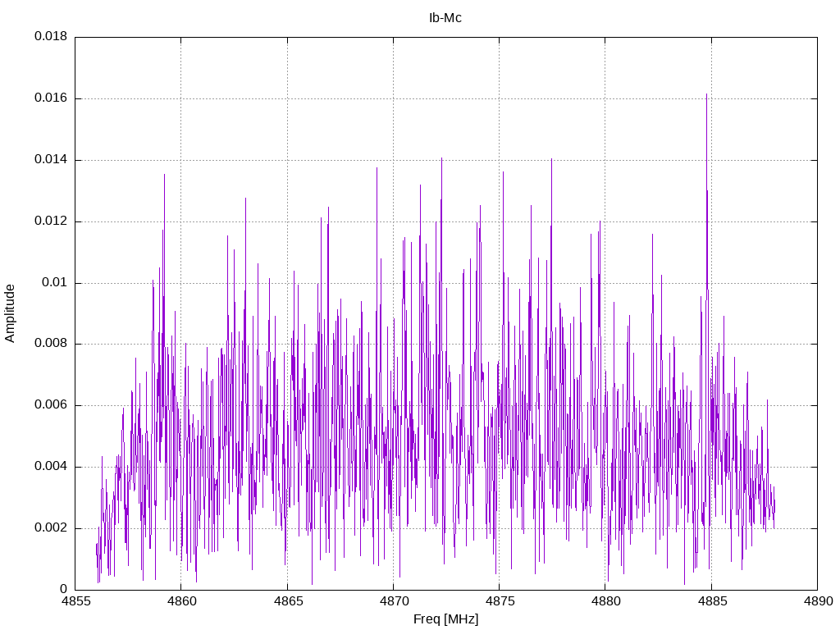Click the y-axis tick label 0.006
This screenshot has height=630, width=840.
[51, 405]
